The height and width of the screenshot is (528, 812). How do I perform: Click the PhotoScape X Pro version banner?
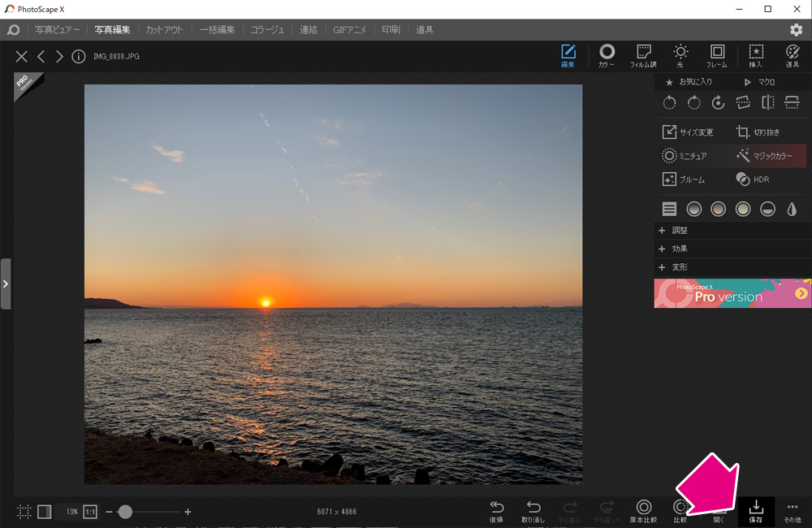click(732, 293)
